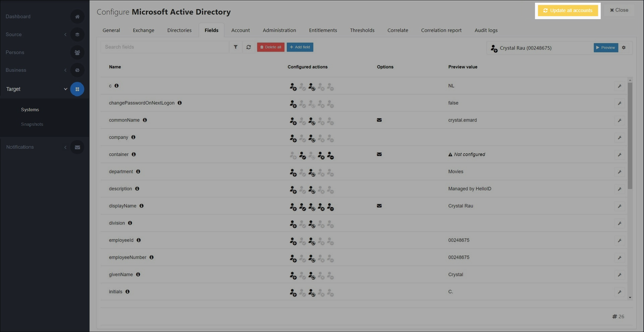Edit the changePasswordOnNextLogon field wrench
The width and height of the screenshot is (644, 332).
tap(620, 103)
